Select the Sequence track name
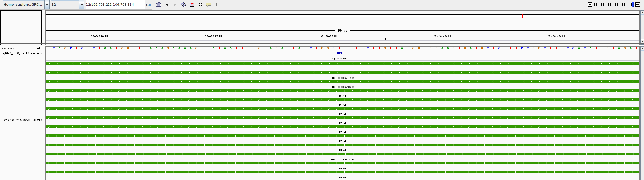The width and height of the screenshot is (644, 180). click(8, 49)
